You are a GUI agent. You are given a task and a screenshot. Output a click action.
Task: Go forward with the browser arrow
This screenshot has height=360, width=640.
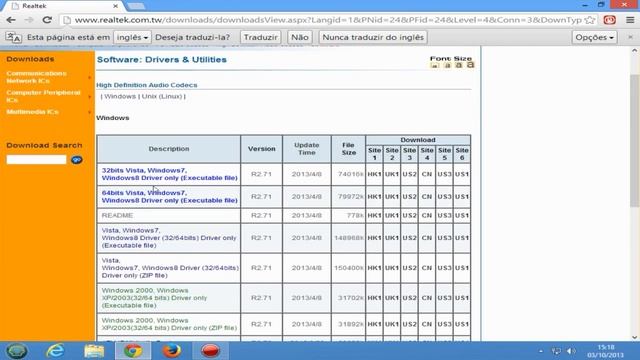coord(29,20)
